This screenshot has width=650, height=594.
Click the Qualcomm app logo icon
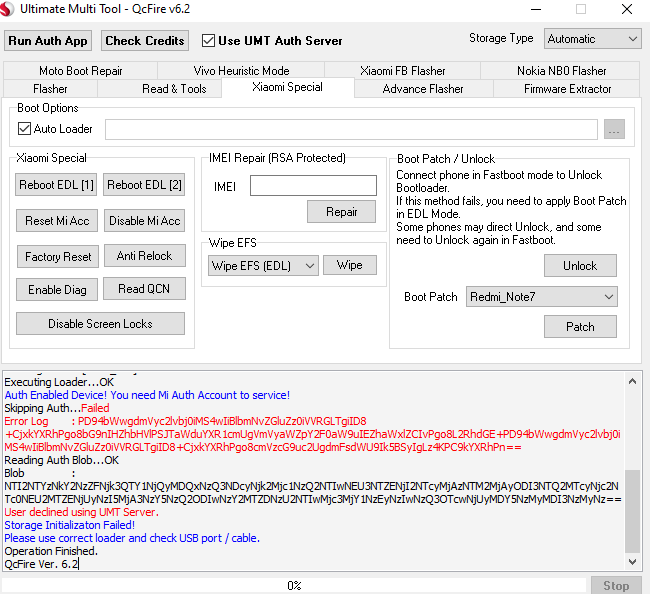[6, 9]
